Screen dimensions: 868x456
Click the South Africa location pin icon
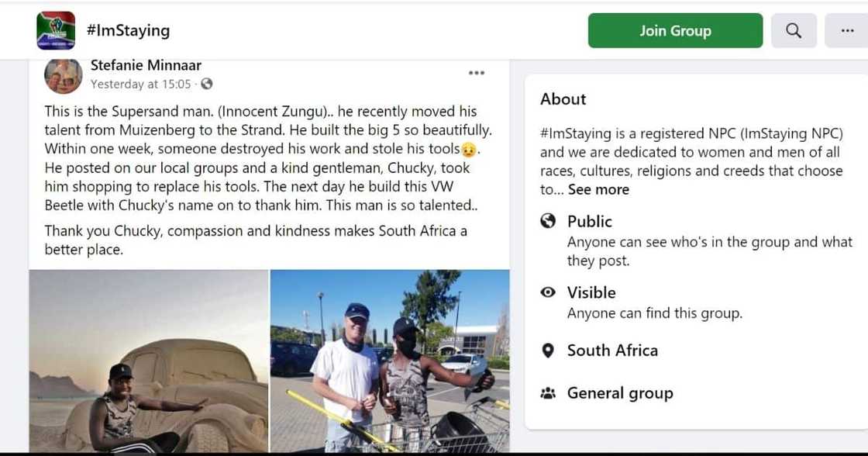[548, 351]
